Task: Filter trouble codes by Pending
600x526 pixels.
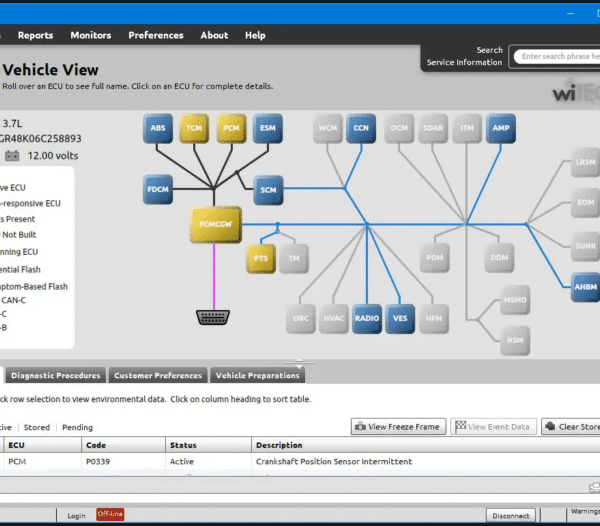Action: click(x=78, y=427)
